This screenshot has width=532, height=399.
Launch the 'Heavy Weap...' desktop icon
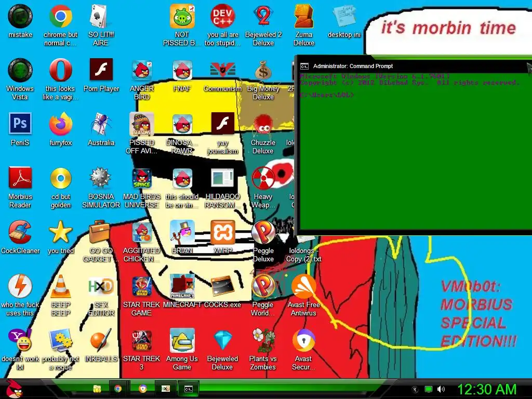tap(263, 178)
